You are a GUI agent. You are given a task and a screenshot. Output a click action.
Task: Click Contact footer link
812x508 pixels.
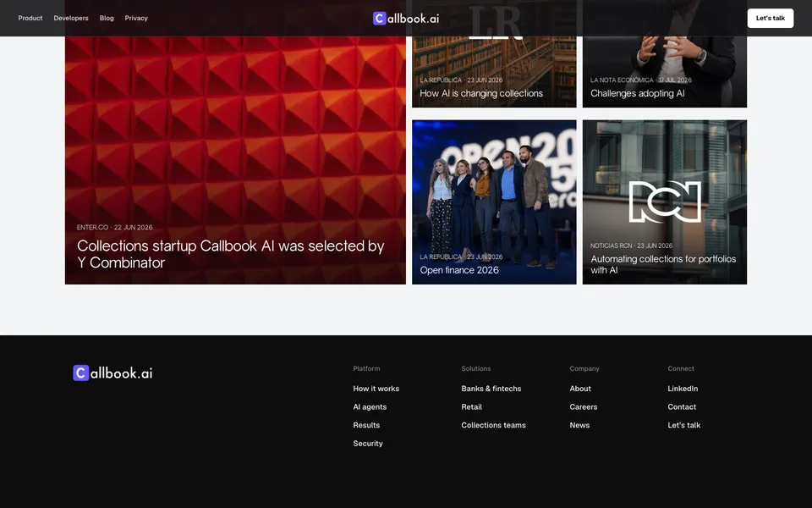[x=682, y=407]
